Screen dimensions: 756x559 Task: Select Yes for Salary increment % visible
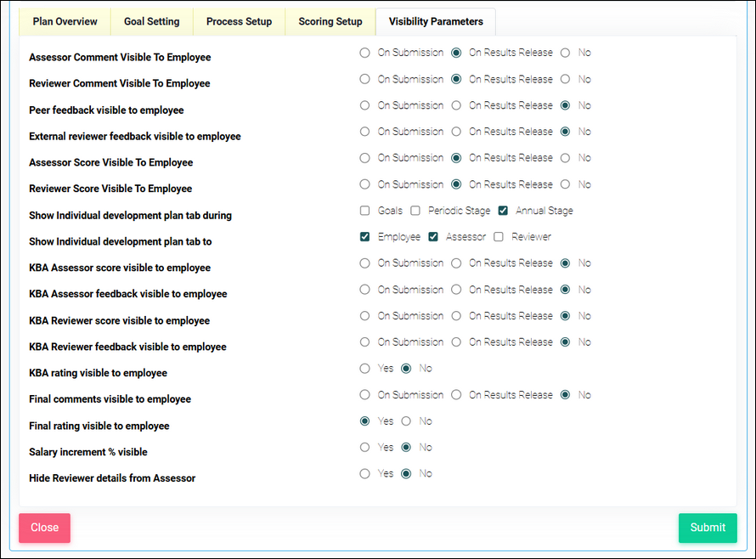(365, 448)
